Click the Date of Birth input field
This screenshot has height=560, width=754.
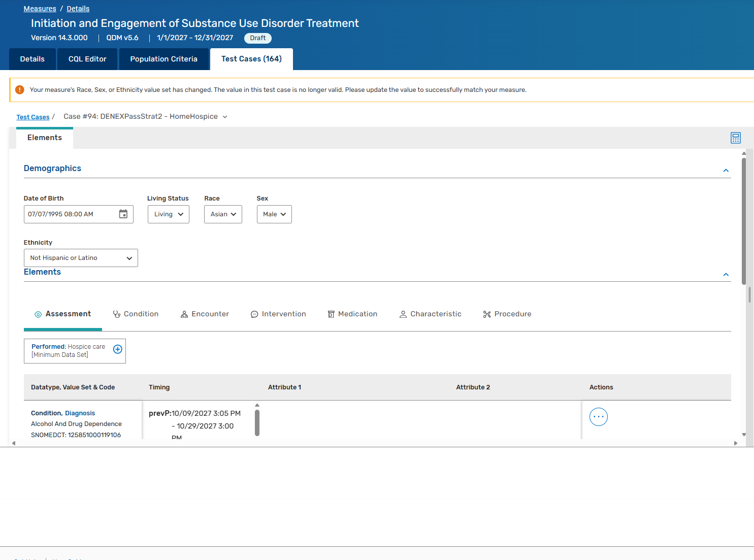(x=69, y=214)
